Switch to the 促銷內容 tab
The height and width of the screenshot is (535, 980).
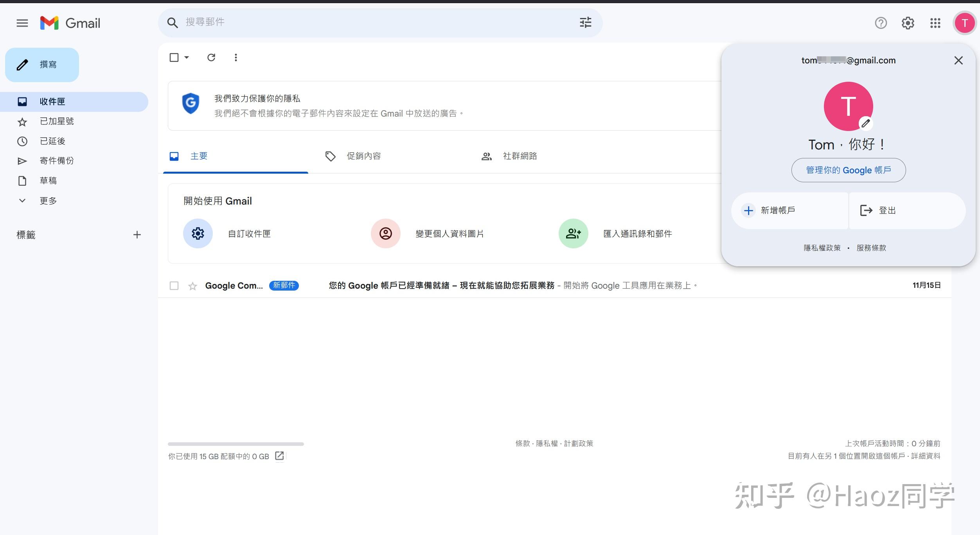point(363,156)
